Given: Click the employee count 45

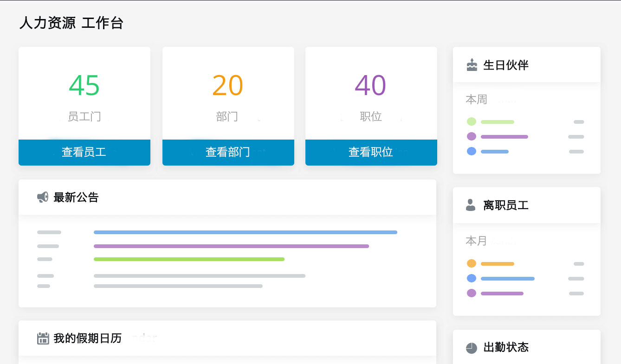Looking at the screenshot, I should [x=84, y=85].
